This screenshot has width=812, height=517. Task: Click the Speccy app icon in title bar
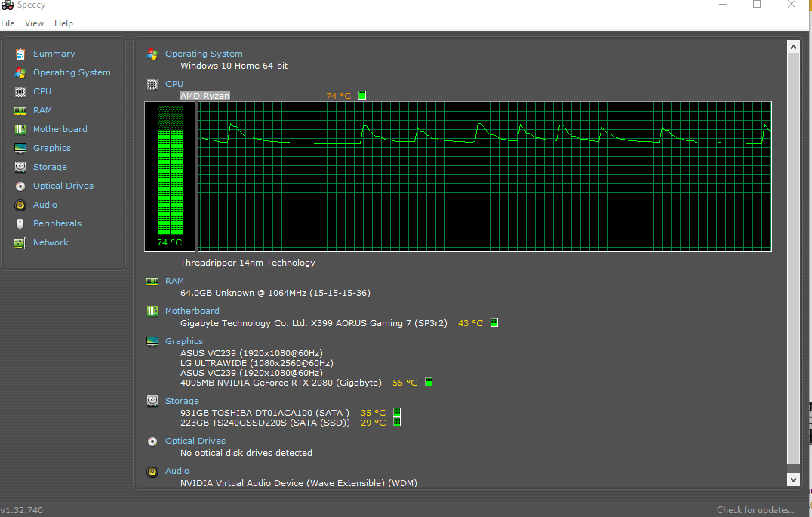(8, 5)
